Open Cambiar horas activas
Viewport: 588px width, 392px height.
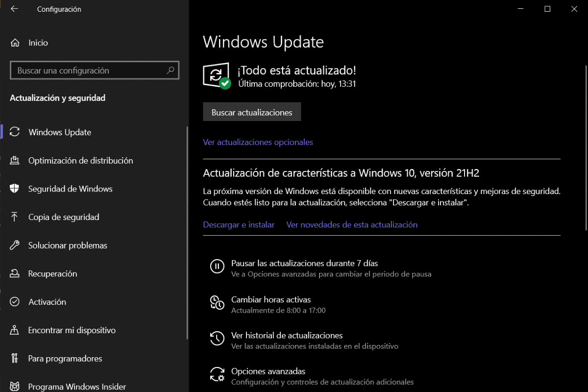271,299
